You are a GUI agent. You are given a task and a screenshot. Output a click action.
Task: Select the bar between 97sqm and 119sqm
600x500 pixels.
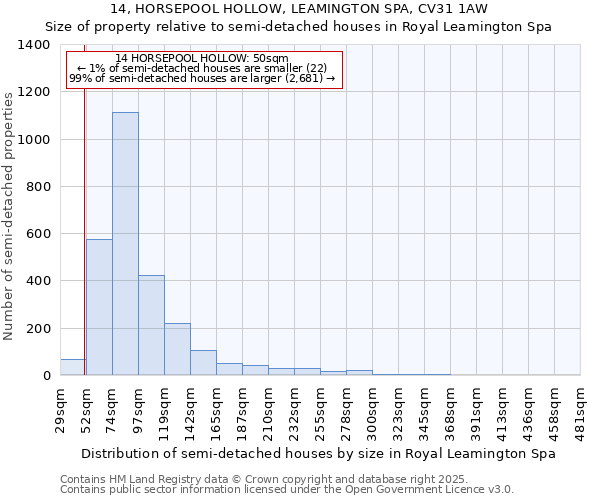point(151,325)
